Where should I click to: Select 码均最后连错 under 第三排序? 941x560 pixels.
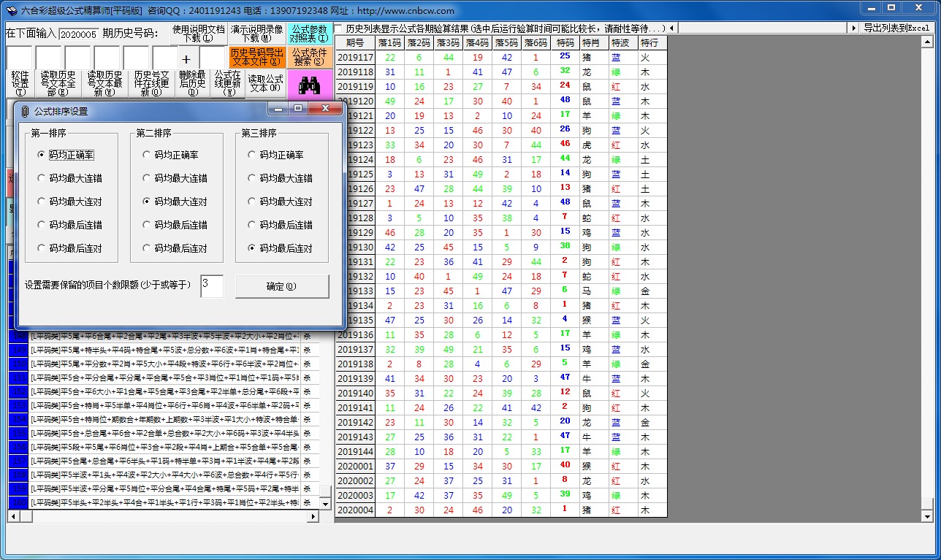(252, 225)
